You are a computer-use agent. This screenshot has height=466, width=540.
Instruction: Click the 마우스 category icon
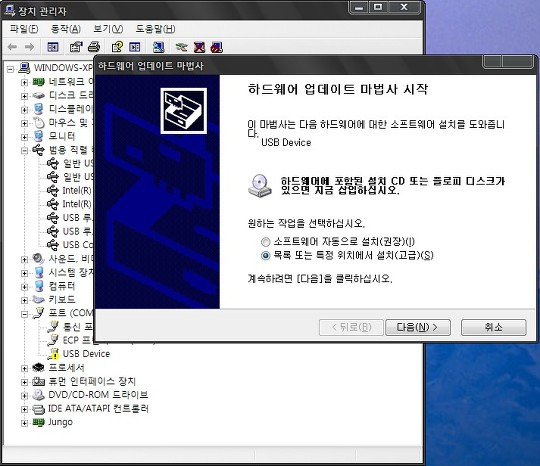[x=39, y=123]
